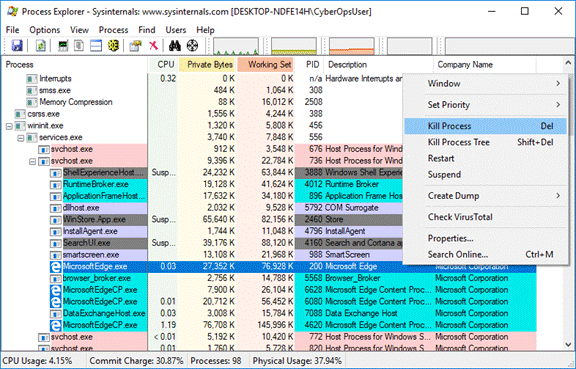This screenshot has width=576, height=369.
Task: Open the Process menu
Action: pos(113,30)
